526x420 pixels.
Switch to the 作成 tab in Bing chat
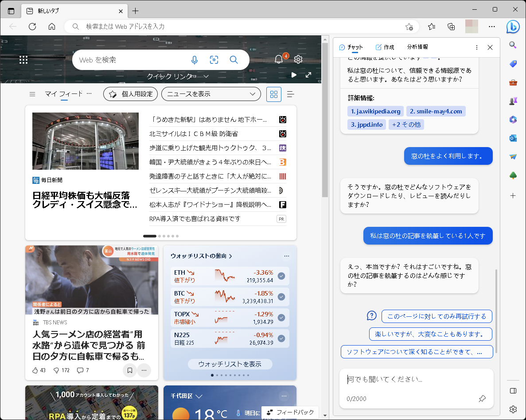click(385, 47)
